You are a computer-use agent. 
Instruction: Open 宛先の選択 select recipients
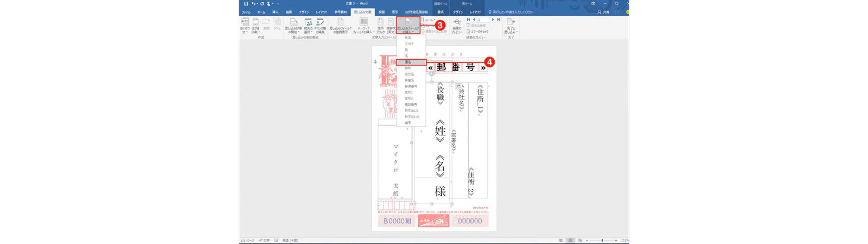(308, 26)
